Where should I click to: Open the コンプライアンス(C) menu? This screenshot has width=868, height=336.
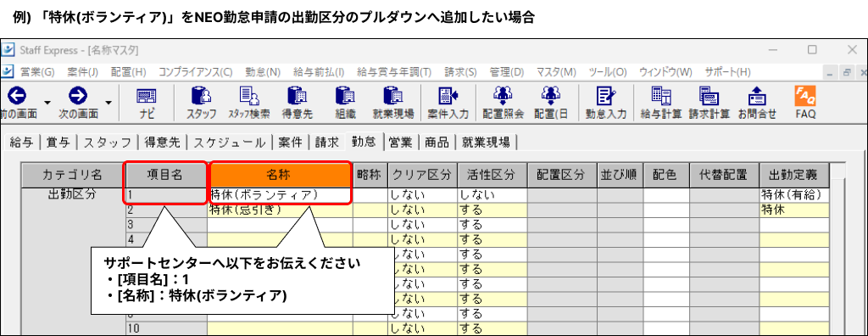tap(195, 72)
